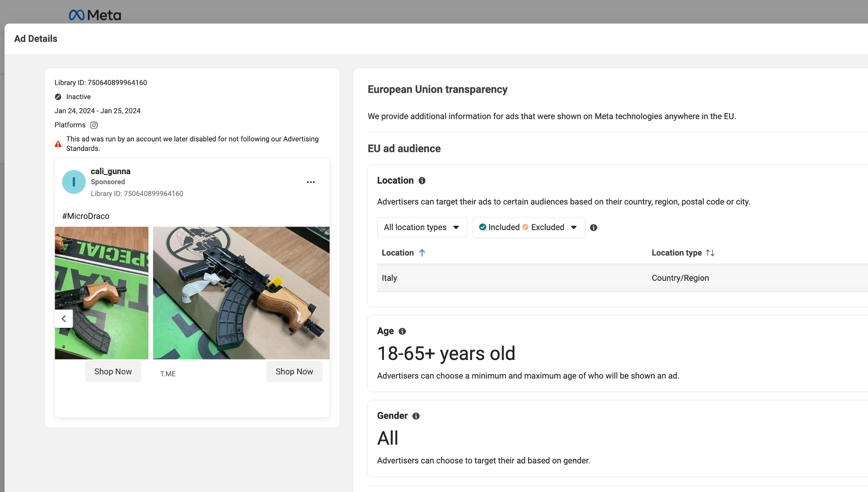The image size is (868, 492).
Task: Click the Location info icon
Action: click(422, 181)
